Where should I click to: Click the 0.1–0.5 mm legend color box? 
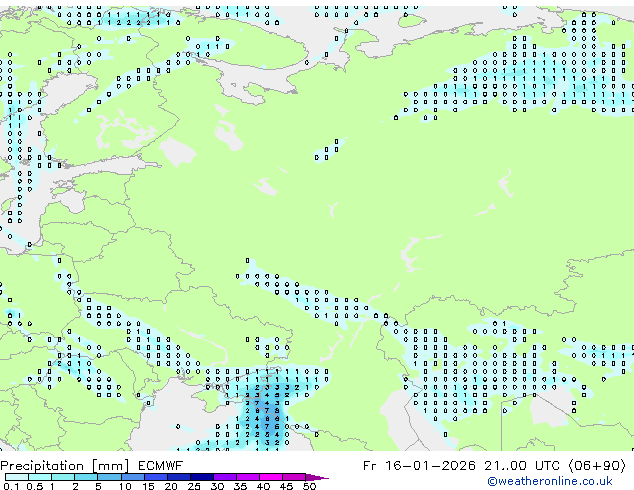click(17, 477)
